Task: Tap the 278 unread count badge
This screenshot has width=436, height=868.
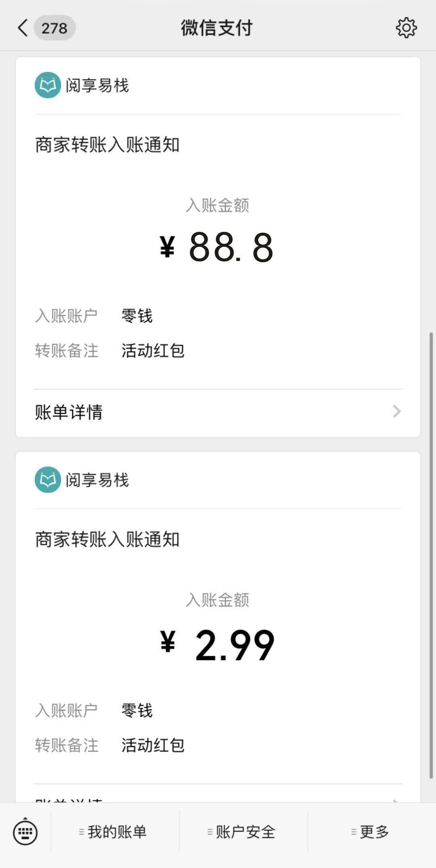Action: (x=55, y=28)
